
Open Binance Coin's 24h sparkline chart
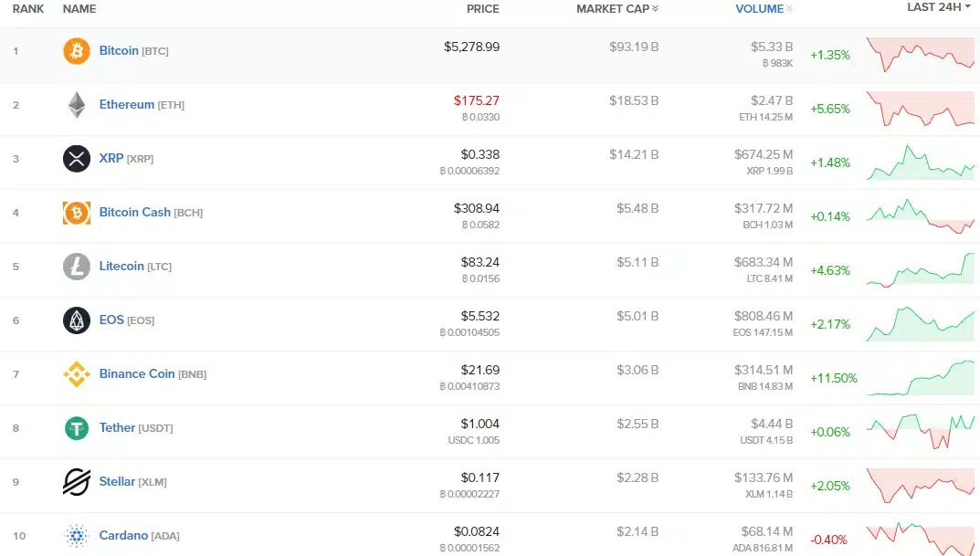pos(920,378)
